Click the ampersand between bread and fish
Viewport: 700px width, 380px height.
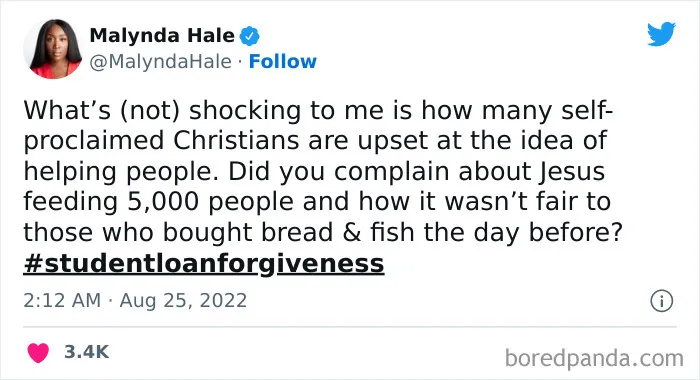pyautogui.click(x=352, y=232)
